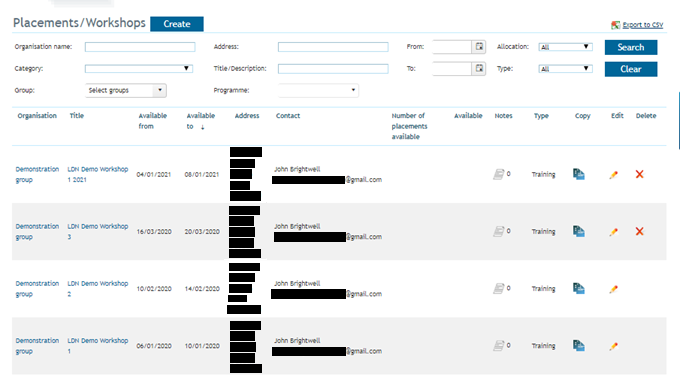
Task: Copy the LDN Demo Workshop 1 2021 placement
Action: pos(579,174)
